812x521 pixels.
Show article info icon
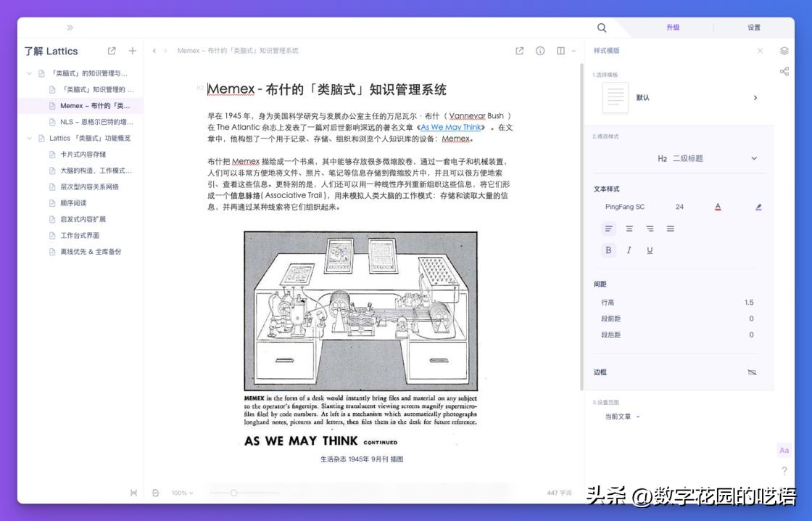point(540,51)
